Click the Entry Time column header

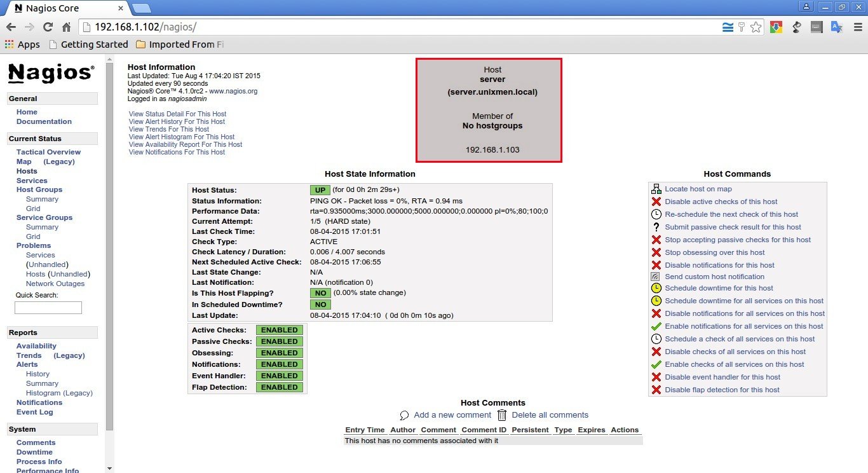click(x=365, y=430)
